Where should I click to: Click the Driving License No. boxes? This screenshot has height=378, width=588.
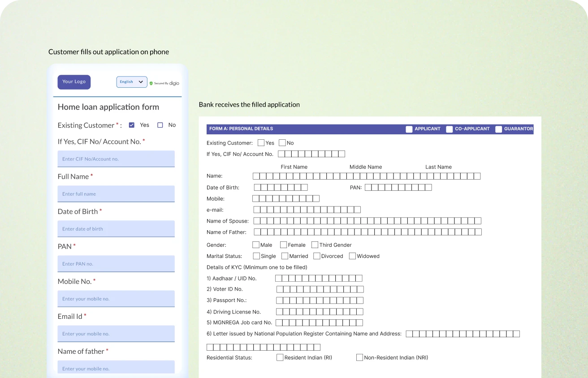(320, 312)
